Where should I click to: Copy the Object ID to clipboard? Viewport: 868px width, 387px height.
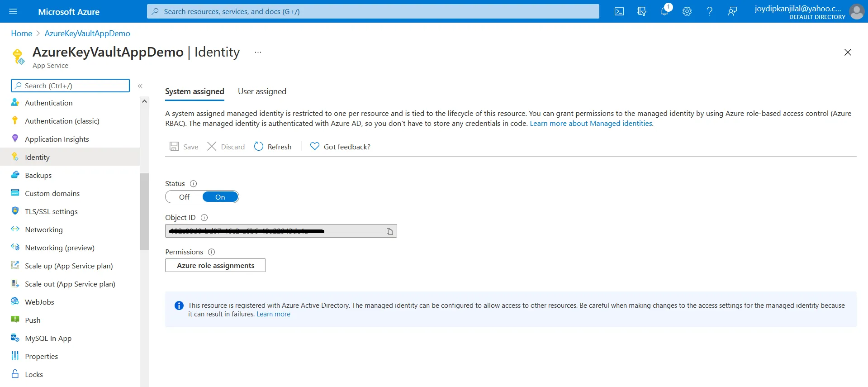(x=389, y=231)
